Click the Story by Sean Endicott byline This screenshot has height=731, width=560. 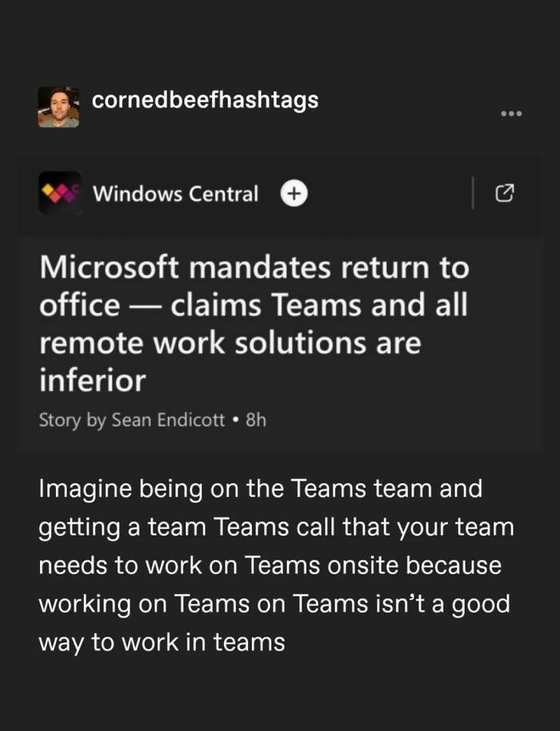tap(132, 420)
